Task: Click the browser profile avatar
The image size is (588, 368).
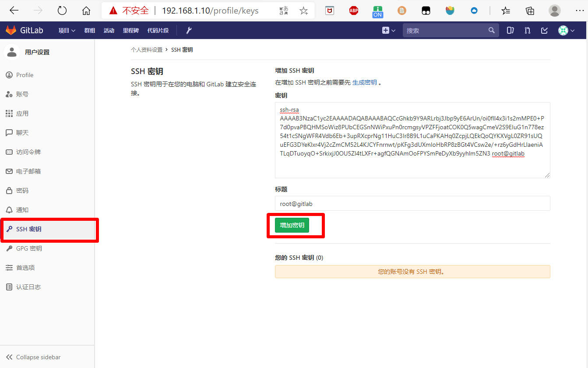Action: tap(555, 11)
